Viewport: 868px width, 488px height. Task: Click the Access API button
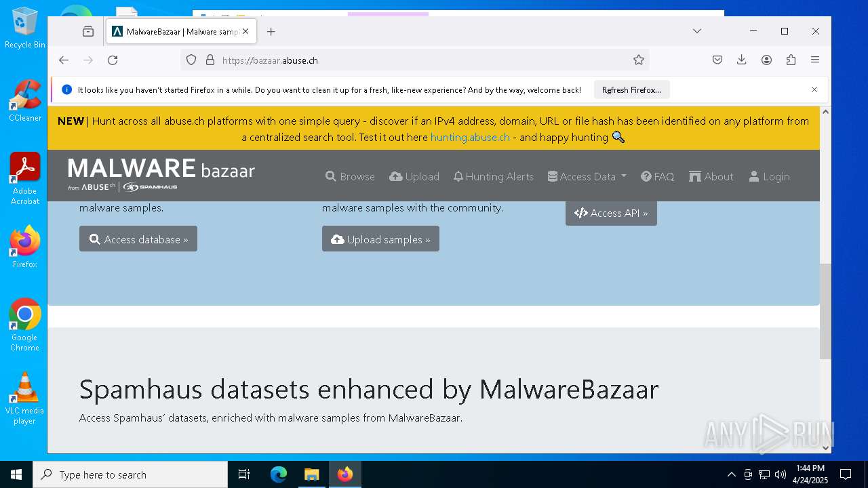pos(611,213)
